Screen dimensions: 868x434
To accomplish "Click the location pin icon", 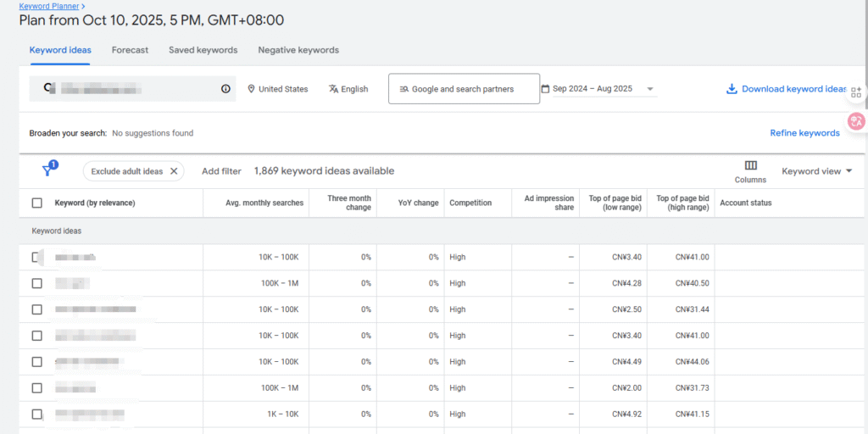I will (251, 89).
